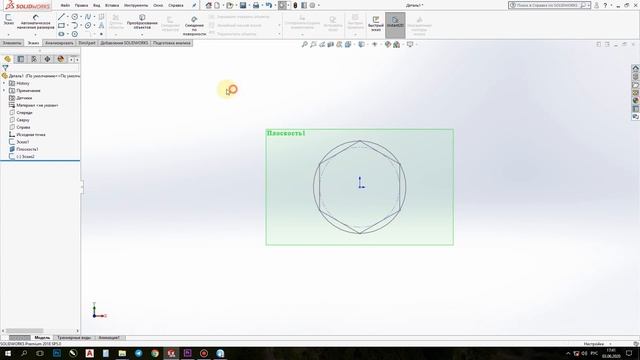Select Плоскость1 in feature tree
Screen dimensions: 640x360
(27, 149)
